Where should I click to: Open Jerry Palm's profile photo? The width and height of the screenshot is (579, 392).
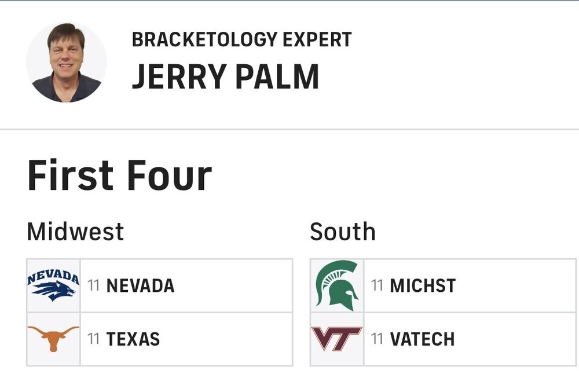(x=67, y=63)
